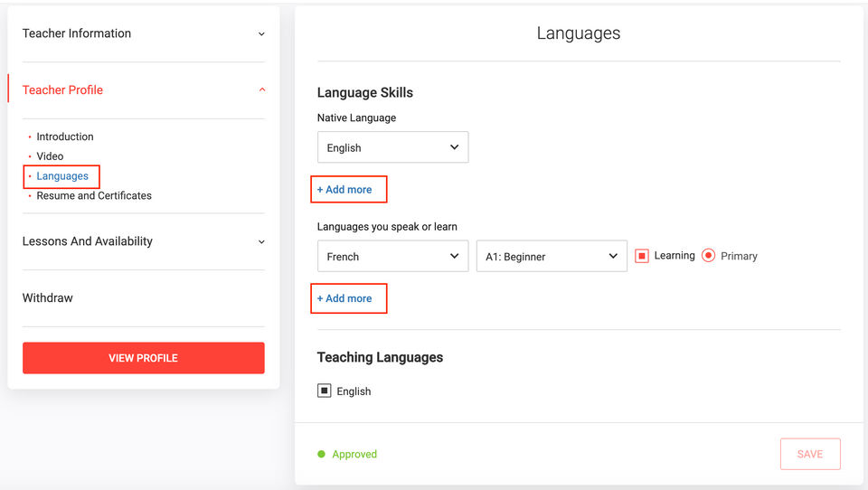Screen dimensions: 868x490
Task: Open the French language dropdown
Action: [392, 257]
